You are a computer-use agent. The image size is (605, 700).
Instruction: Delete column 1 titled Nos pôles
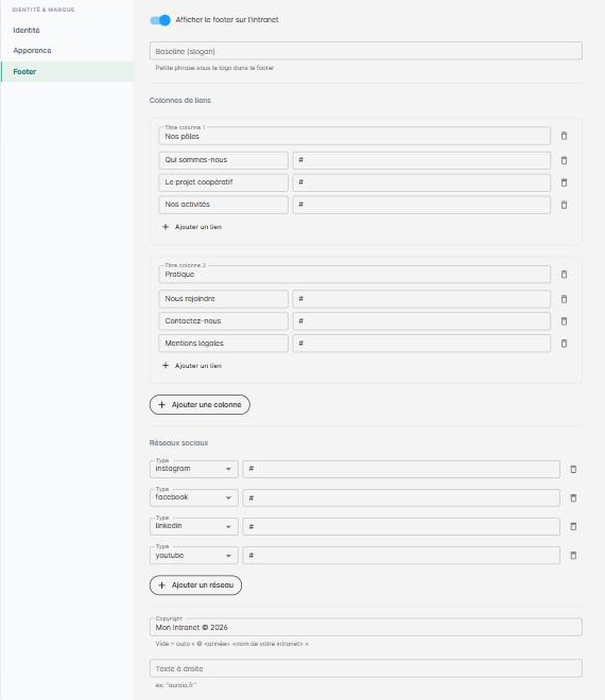pos(564,136)
